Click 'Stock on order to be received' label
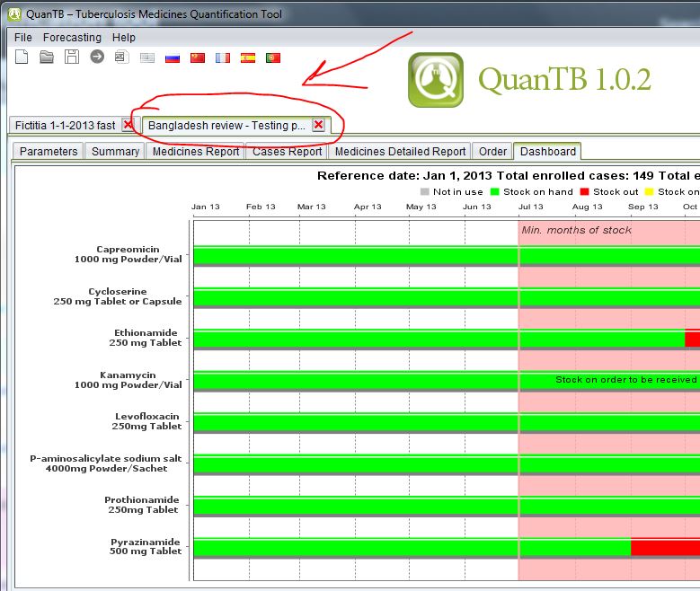This screenshot has height=591, width=700. click(x=626, y=380)
